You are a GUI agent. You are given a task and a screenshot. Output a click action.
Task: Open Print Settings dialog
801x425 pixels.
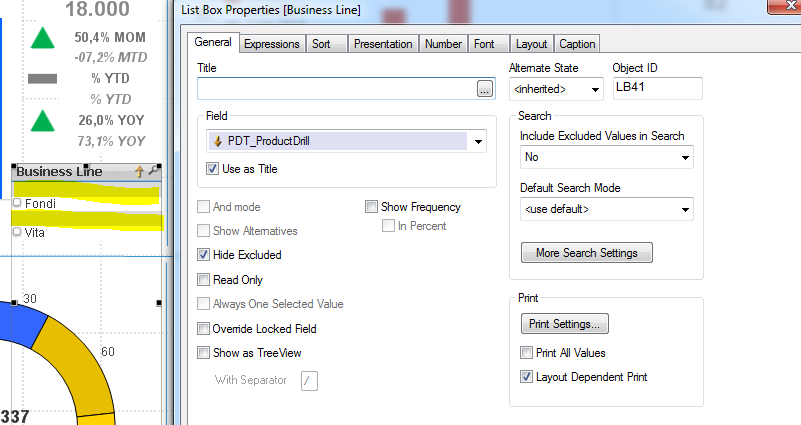(565, 324)
